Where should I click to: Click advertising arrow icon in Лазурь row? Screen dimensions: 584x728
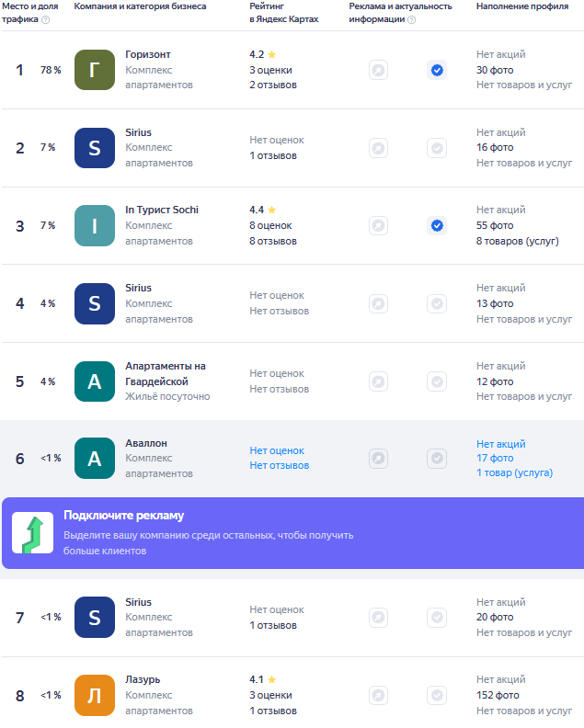(x=378, y=695)
